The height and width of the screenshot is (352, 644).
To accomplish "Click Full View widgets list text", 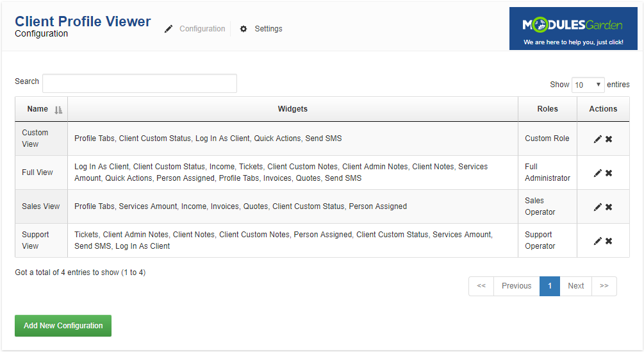I will (281, 172).
